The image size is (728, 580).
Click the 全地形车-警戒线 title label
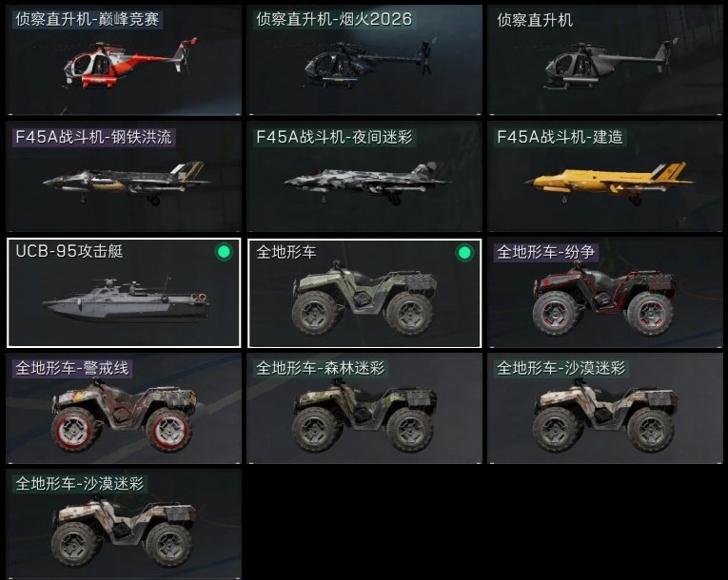coord(72,368)
